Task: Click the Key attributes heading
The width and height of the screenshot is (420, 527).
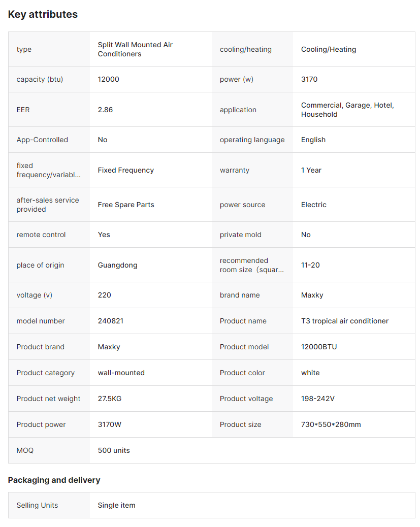Action: click(43, 14)
